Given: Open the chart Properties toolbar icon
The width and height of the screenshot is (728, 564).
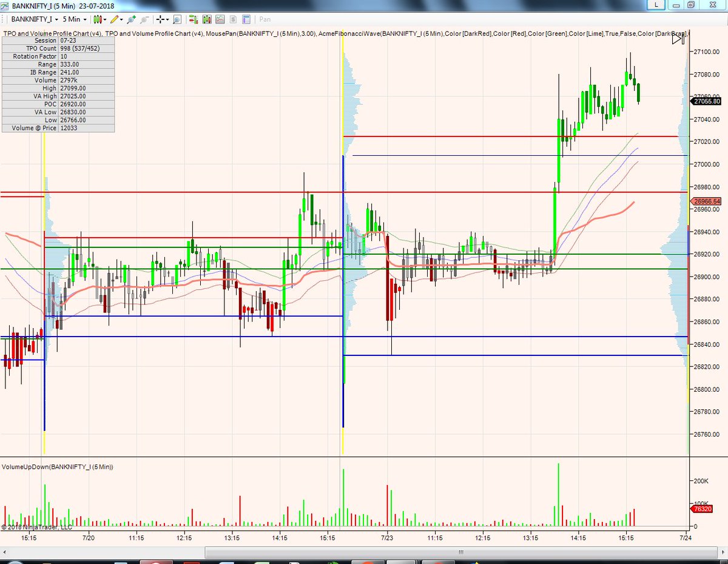Looking at the screenshot, I should [x=246, y=19].
